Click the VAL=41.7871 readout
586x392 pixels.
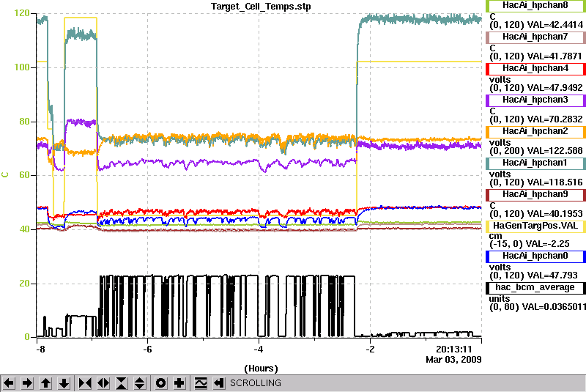555,56
